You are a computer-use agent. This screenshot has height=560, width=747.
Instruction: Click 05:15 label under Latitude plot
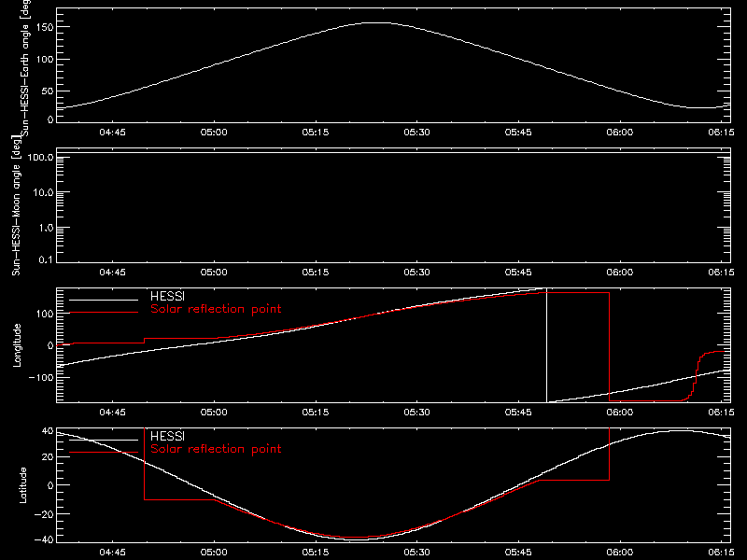pos(316,553)
